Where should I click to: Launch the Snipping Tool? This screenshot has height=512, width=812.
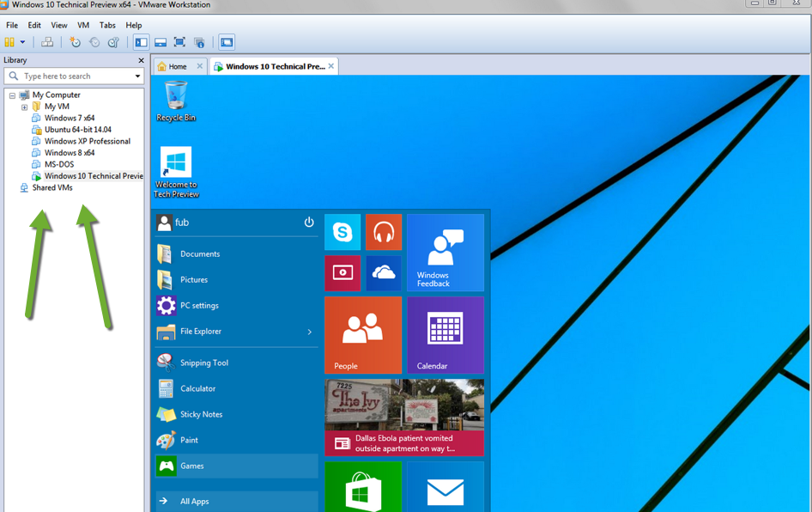[x=237, y=363]
